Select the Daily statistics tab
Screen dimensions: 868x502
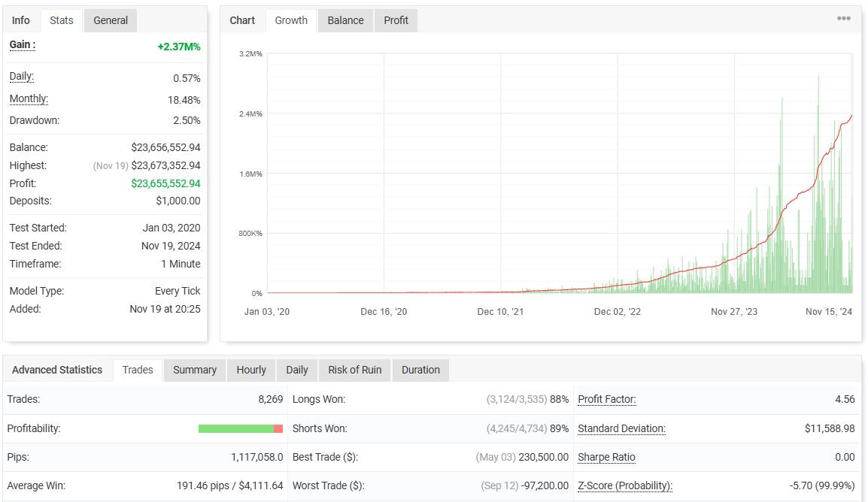click(x=297, y=370)
